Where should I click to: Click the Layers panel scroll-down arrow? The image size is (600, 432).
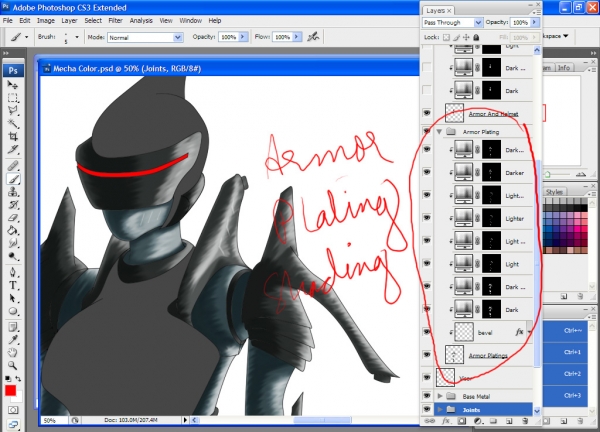[536, 411]
